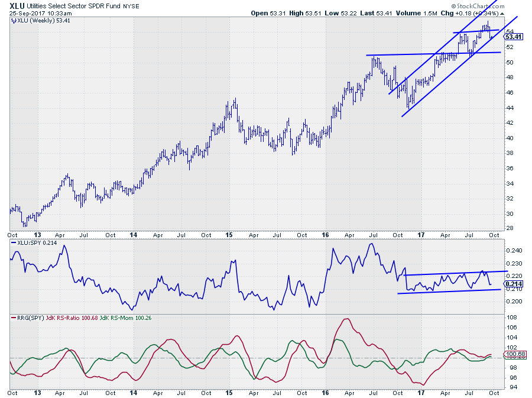Click the XLU ticker symbol in the title
The height and width of the screenshot is (398, 532).
(x=17, y=6)
